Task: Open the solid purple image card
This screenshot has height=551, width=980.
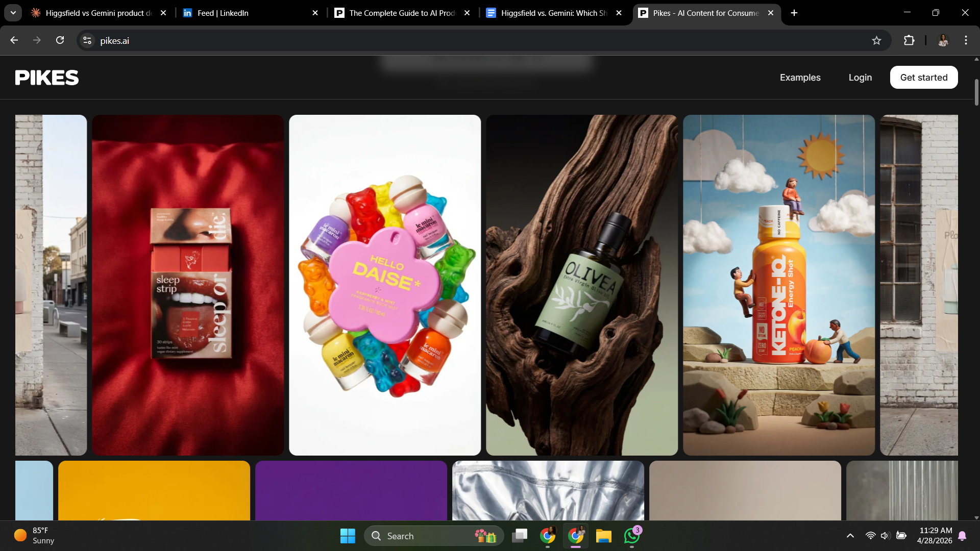Action: 351,491
